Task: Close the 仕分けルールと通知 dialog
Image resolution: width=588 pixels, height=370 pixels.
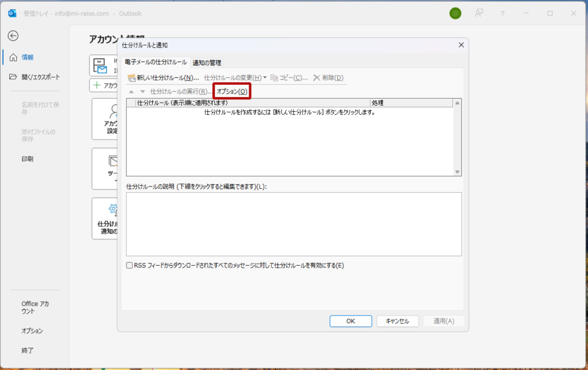Action: coord(461,45)
